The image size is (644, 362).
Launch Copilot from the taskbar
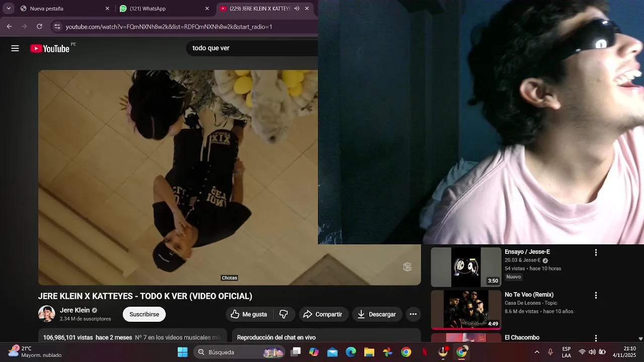(314, 352)
